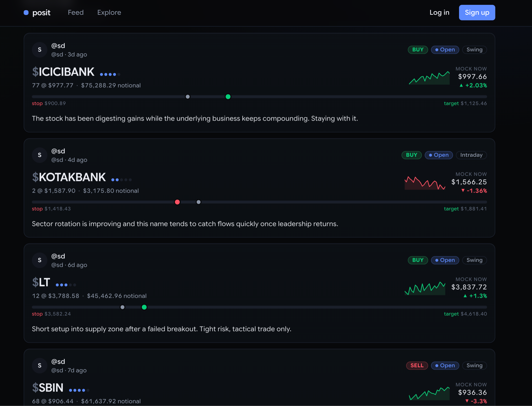Viewport: 532px width, 406px height.
Task: Click the -3.3% change on SBIN
Action: coord(476,401)
